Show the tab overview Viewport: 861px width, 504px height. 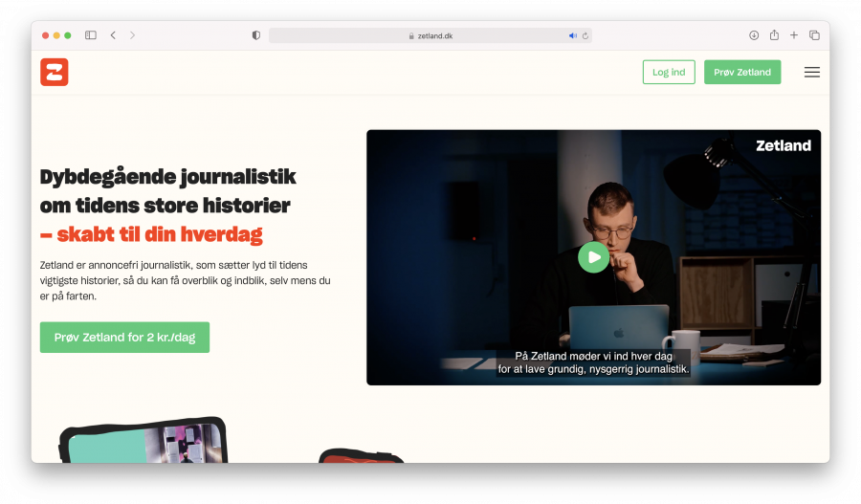[814, 35]
